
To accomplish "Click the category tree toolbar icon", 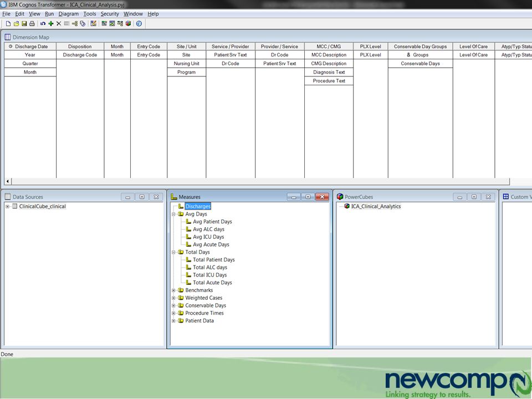I will (120, 23).
